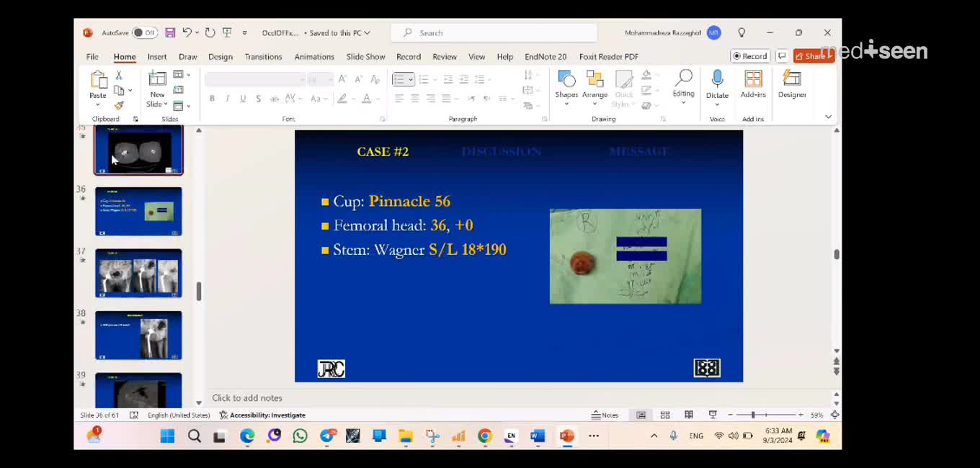Start Dictate with the microphone icon

point(717,79)
